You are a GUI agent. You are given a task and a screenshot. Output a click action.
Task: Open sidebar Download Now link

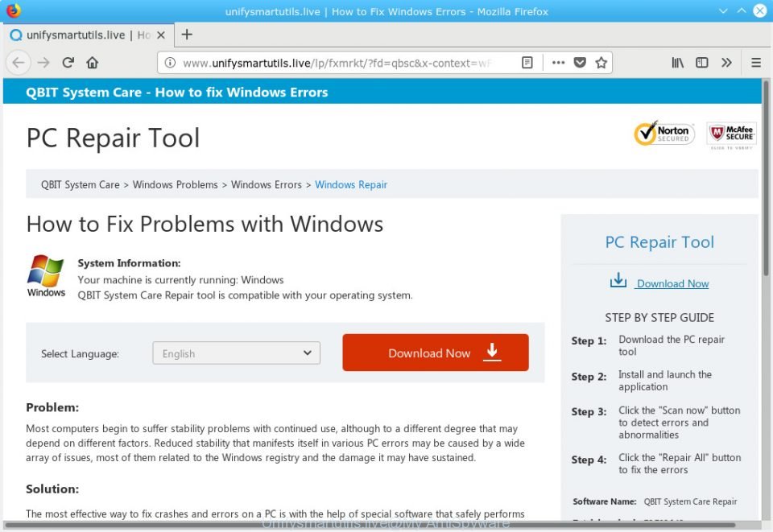point(672,284)
